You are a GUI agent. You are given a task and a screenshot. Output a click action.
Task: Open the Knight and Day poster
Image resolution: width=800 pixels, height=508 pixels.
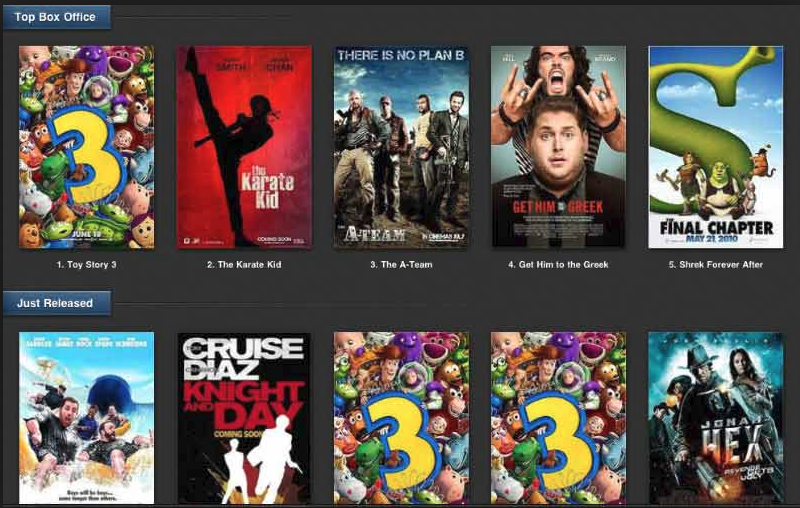pyautogui.click(x=244, y=418)
